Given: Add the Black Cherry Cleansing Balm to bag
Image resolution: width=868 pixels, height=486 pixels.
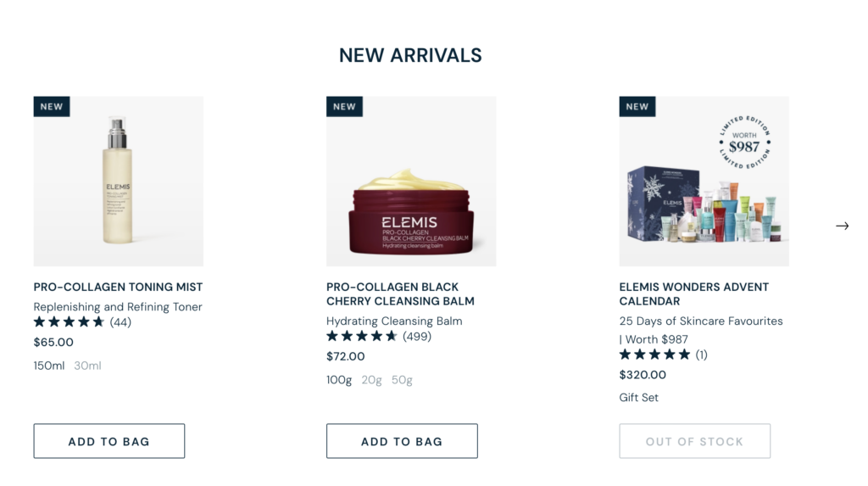Looking at the screenshot, I should (402, 441).
